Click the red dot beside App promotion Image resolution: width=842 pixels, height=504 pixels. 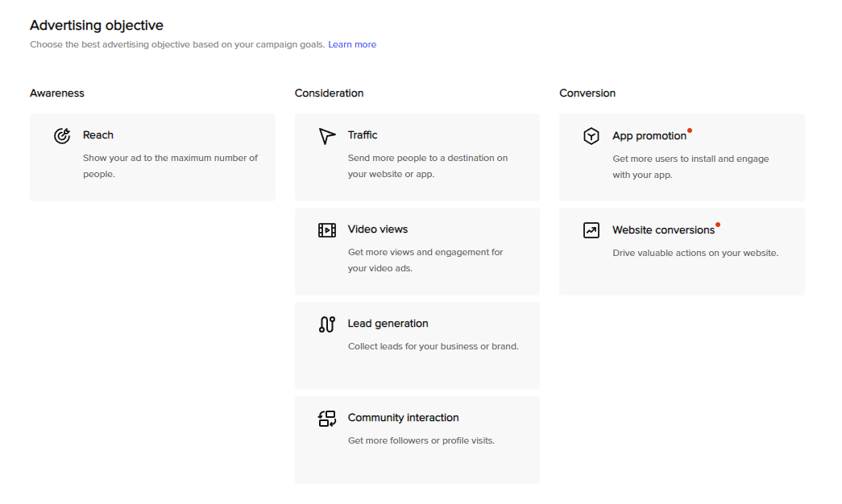click(690, 130)
